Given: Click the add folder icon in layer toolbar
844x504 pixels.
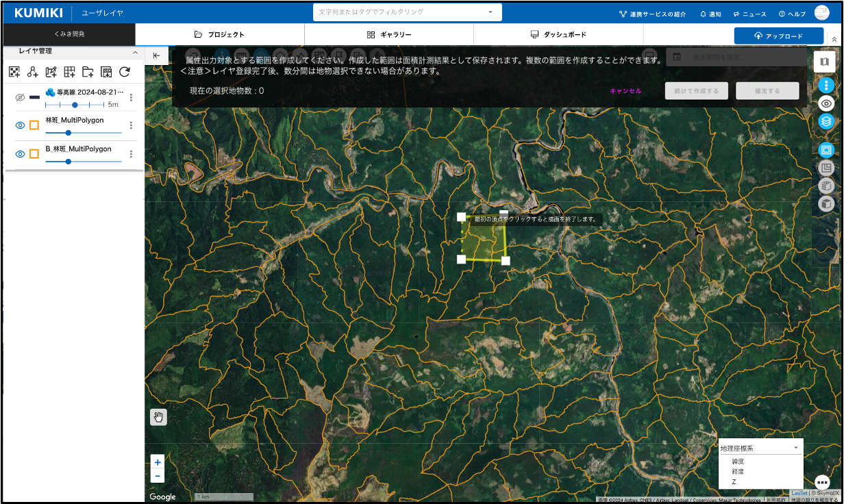Looking at the screenshot, I should 88,72.
